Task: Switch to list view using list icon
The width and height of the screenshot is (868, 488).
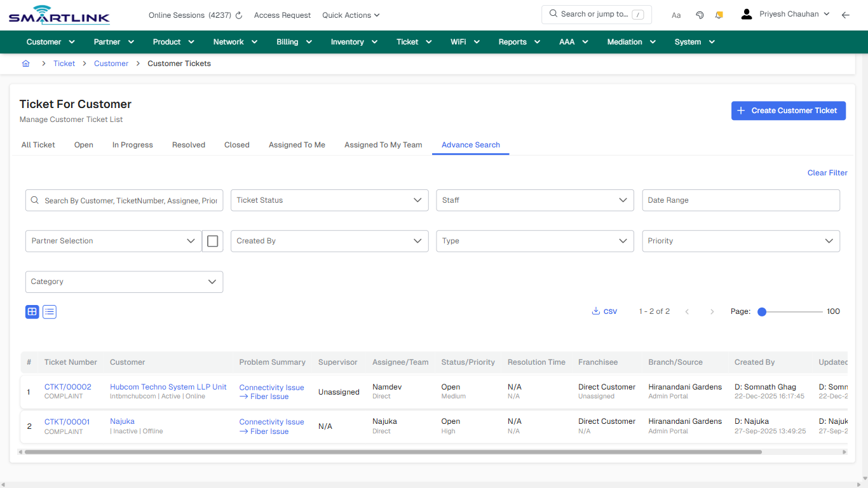Action: [49, 311]
